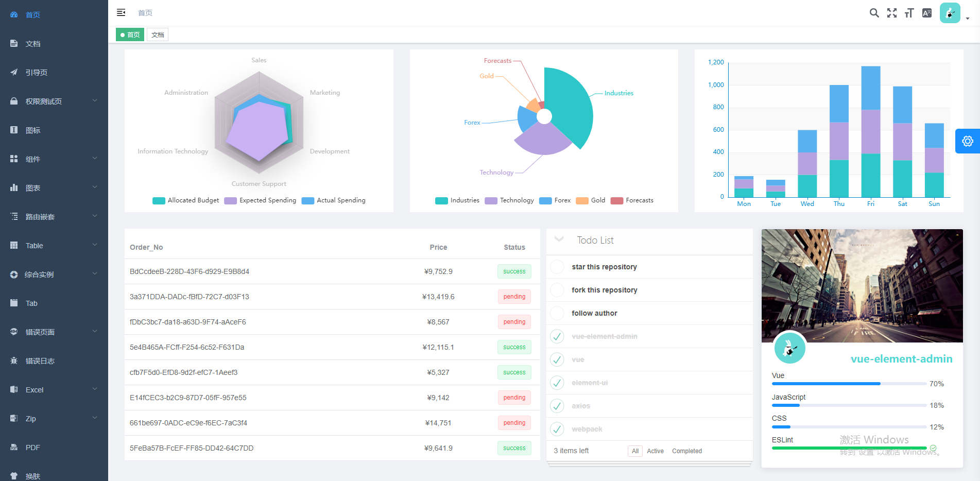Screen dimensions: 980x481
Task: Filter todos by Completed
Action: click(687, 451)
